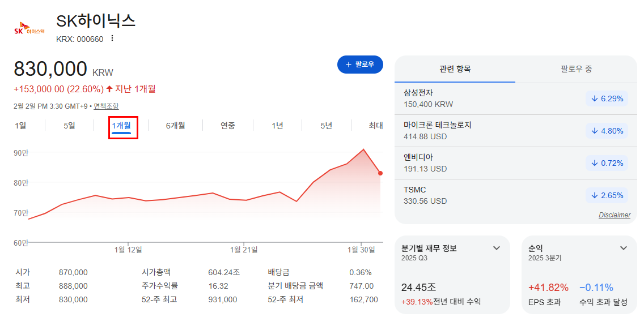Click the Disclaimer link in related panel
Viewport: 644px width, 317px height.
(x=615, y=215)
